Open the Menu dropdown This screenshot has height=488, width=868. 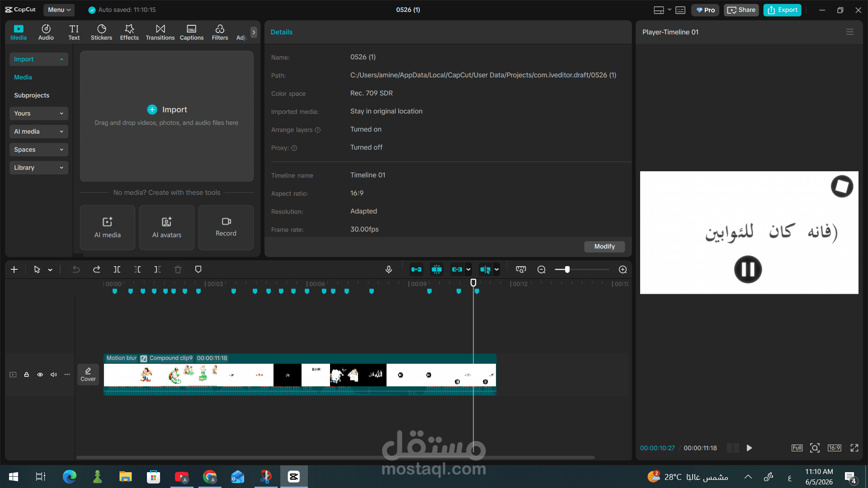59,10
